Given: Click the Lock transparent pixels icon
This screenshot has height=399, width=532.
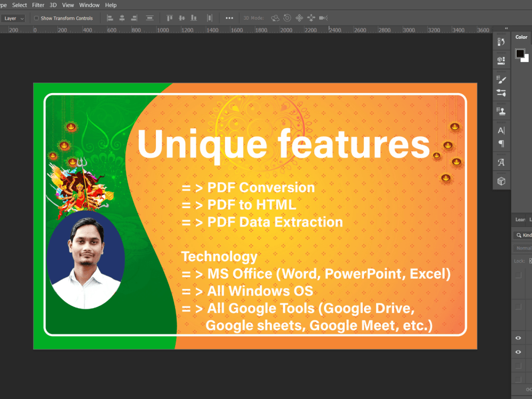Looking at the screenshot, I should coord(530,261).
